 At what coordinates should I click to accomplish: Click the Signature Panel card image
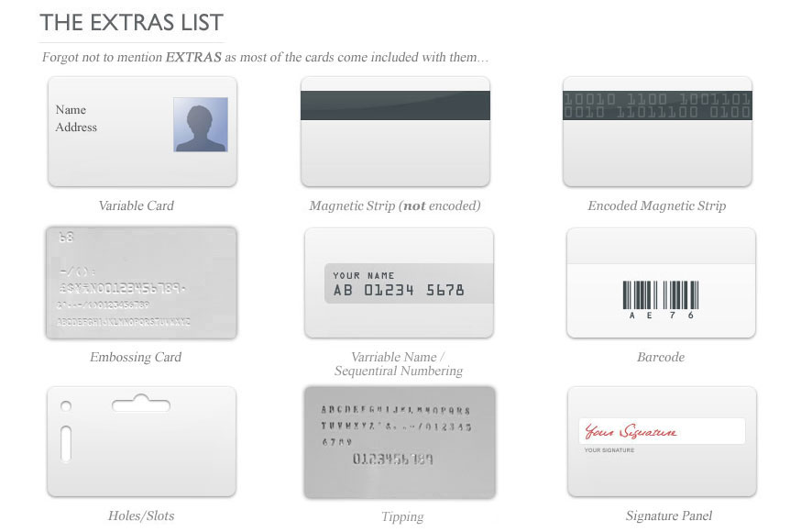662,441
